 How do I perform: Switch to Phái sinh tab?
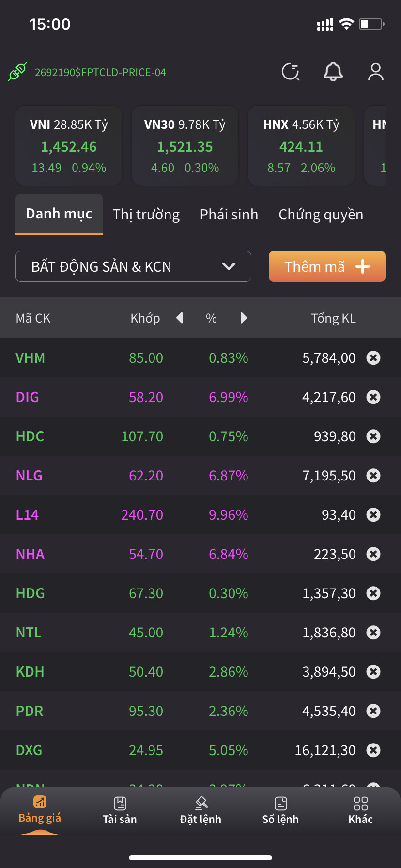click(x=229, y=215)
